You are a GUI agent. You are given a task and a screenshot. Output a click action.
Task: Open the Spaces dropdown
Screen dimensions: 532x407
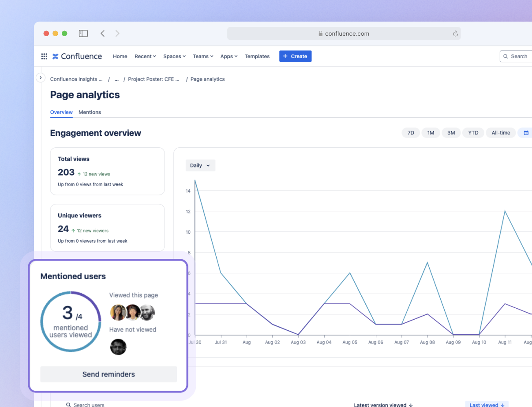[x=174, y=56]
